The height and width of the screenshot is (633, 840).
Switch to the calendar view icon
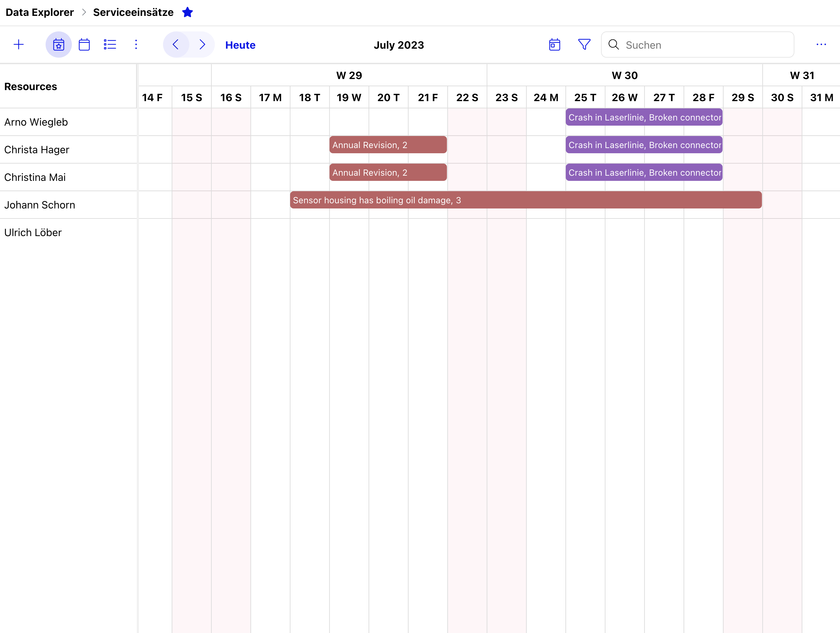click(x=84, y=45)
